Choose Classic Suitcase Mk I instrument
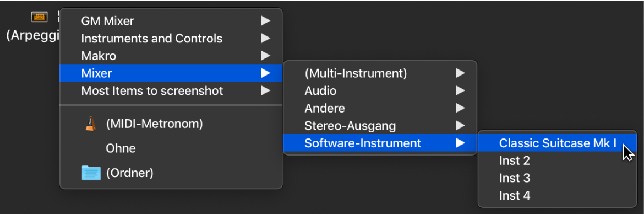 [x=558, y=143]
